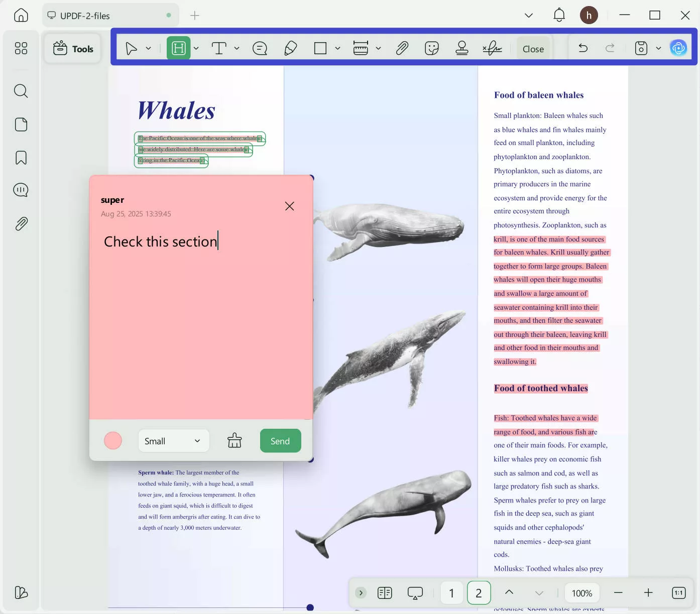Expand the shape tool options arrow

click(x=337, y=48)
